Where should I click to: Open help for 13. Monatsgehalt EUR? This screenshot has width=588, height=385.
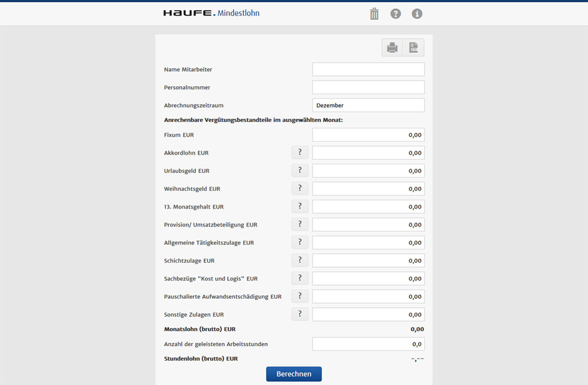[x=300, y=207]
